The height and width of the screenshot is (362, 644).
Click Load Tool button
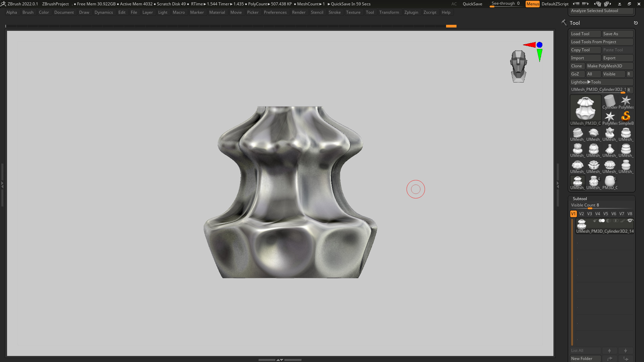coord(585,34)
